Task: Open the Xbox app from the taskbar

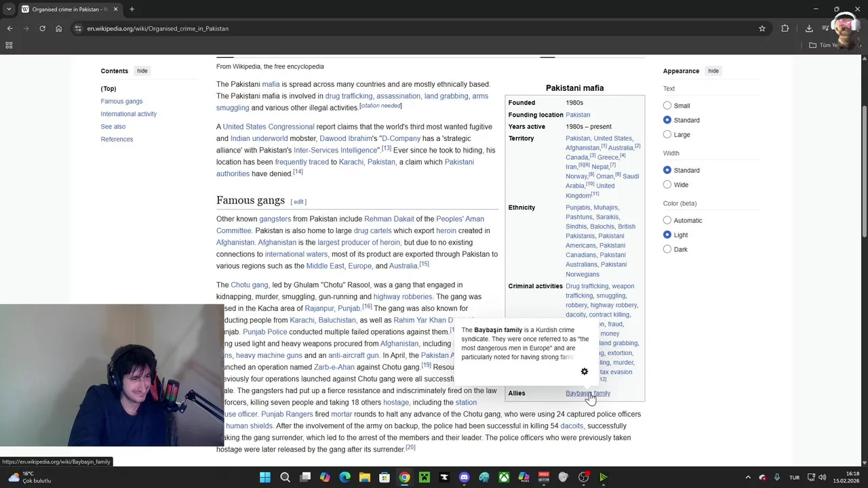Action: 504,477
